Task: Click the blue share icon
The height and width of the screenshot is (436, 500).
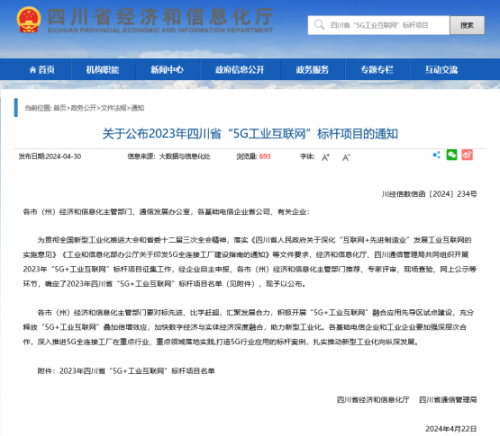Action: click(436, 155)
